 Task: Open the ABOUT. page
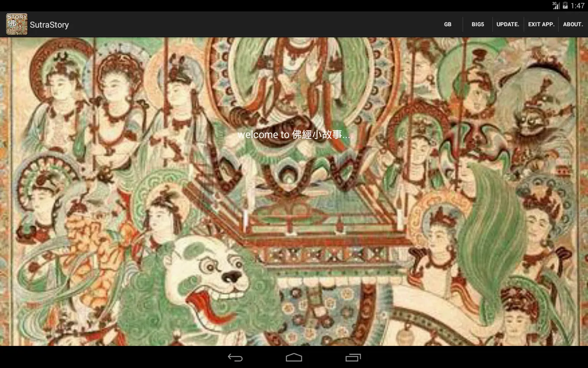pyautogui.click(x=573, y=24)
